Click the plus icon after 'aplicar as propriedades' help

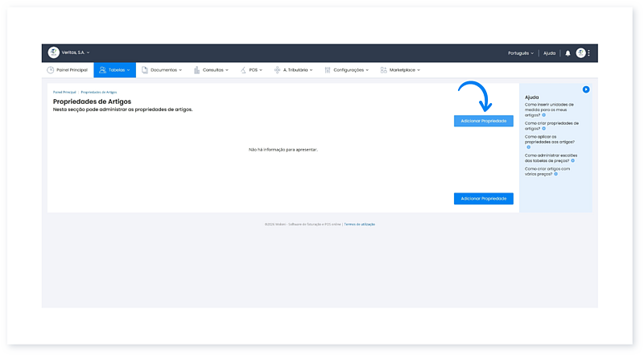[x=528, y=147]
